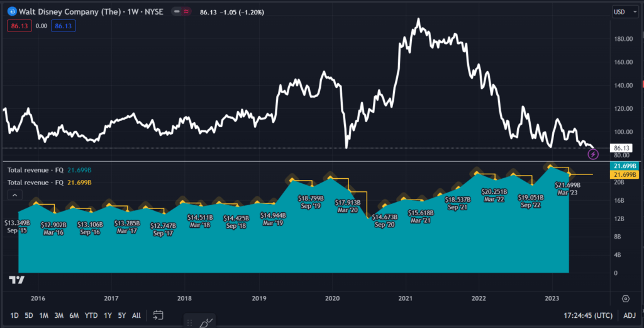Open the go-to-date calendar icon
644x328 pixels.
[x=158, y=315]
